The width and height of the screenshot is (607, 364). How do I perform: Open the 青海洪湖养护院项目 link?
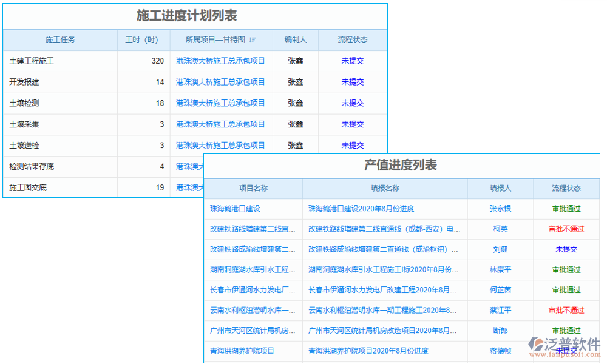(242, 351)
